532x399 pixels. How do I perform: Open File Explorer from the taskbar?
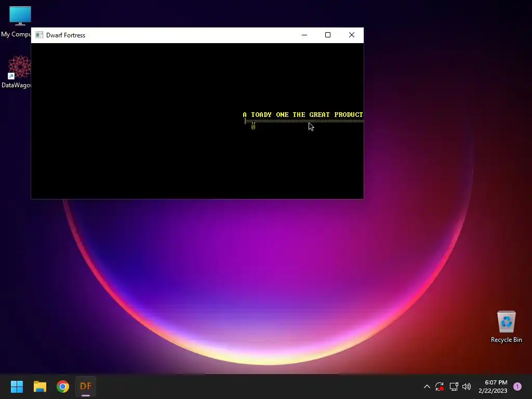39,387
